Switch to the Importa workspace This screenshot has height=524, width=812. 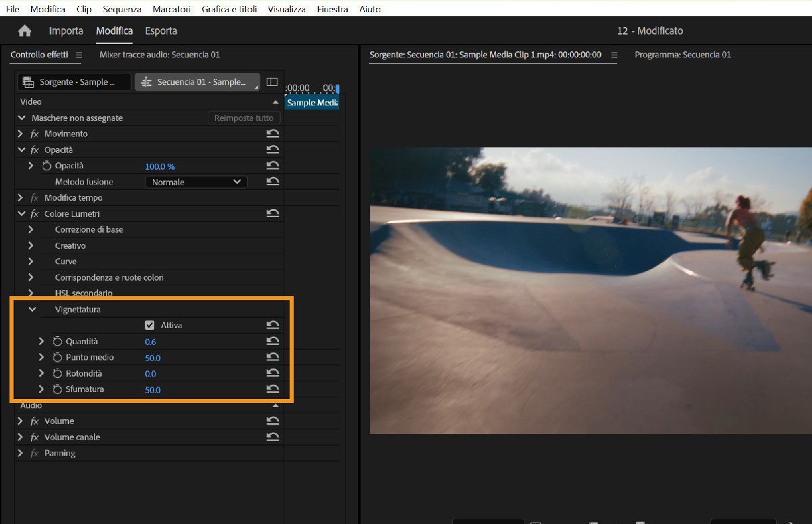point(66,31)
